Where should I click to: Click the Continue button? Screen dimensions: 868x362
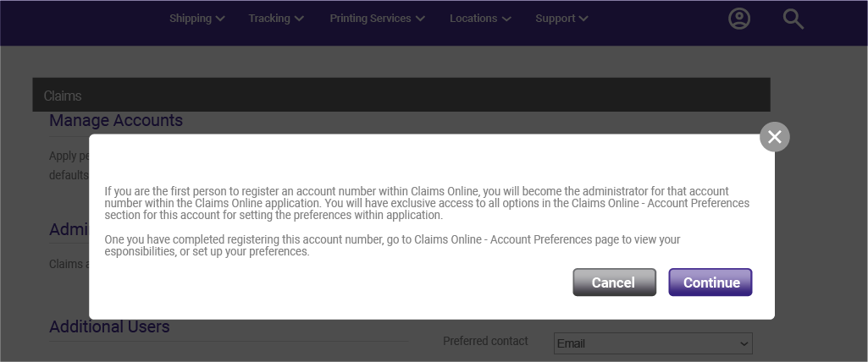(x=710, y=282)
